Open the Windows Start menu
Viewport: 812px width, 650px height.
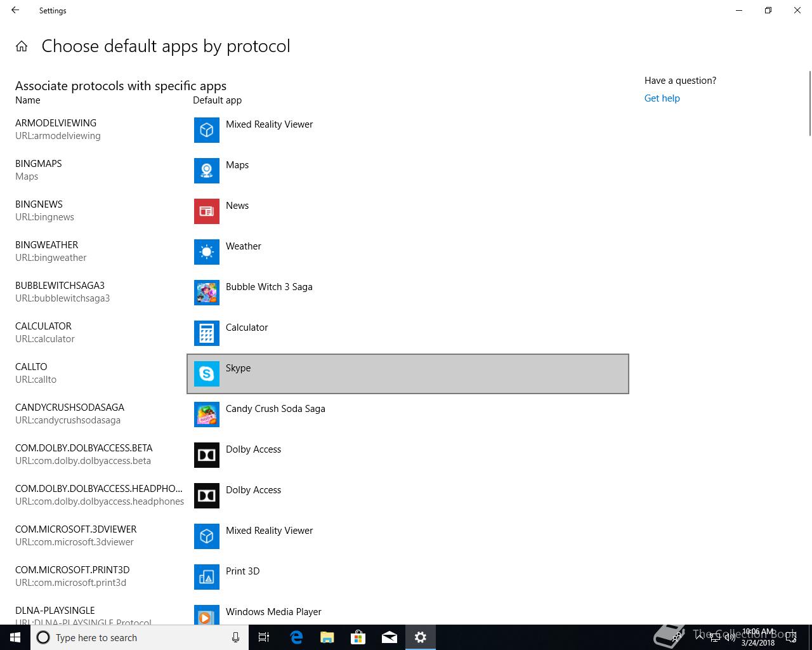pyautogui.click(x=15, y=637)
